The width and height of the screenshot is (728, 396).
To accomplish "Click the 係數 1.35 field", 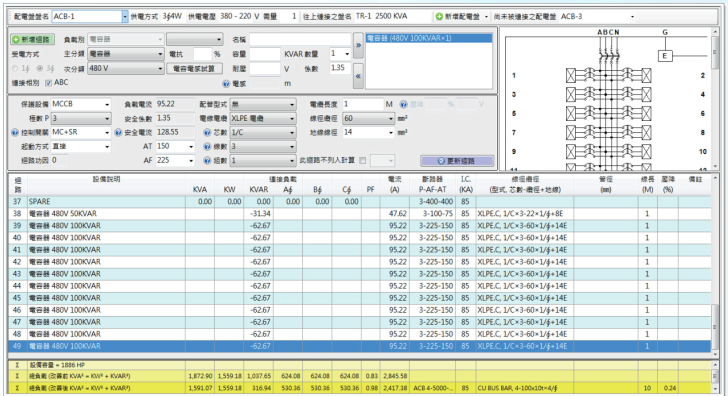I will click(x=340, y=68).
